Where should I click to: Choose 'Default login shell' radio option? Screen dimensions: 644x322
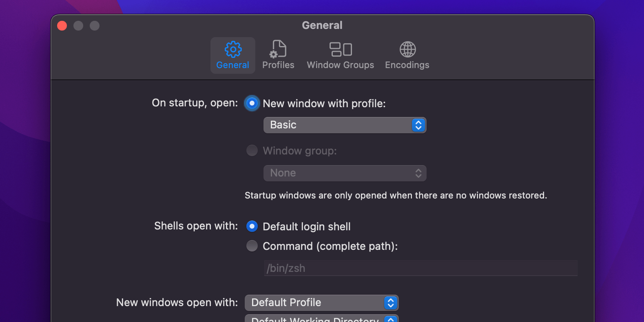coord(252,226)
